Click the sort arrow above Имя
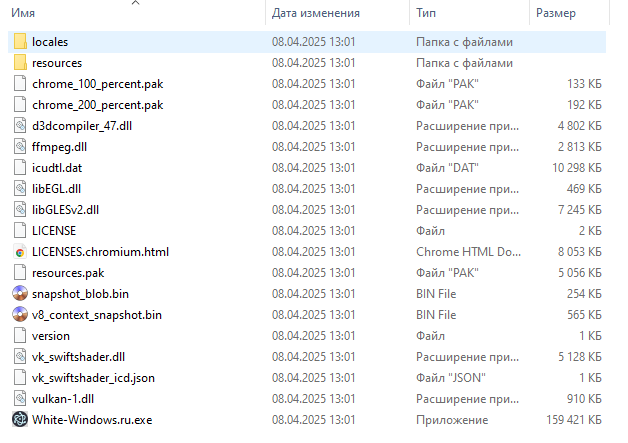This screenshot has height=443, width=628. [135, 3]
